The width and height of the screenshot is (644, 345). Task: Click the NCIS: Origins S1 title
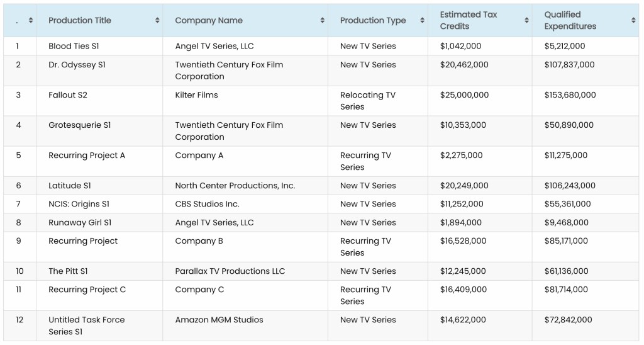click(x=79, y=204)
